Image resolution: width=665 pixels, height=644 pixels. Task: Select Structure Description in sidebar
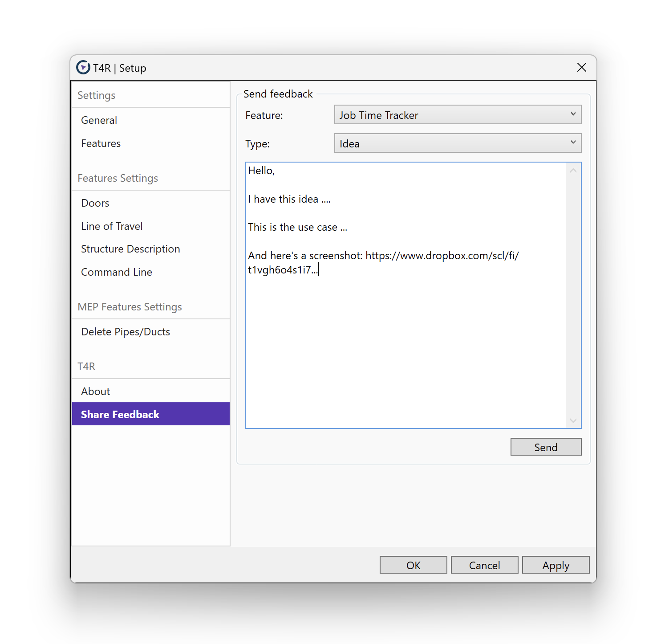coord(130,249)
